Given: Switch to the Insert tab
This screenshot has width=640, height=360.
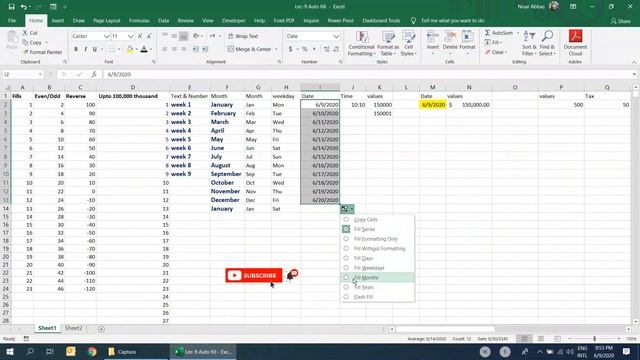Looking at the screenshot, I should pos(58,20).
